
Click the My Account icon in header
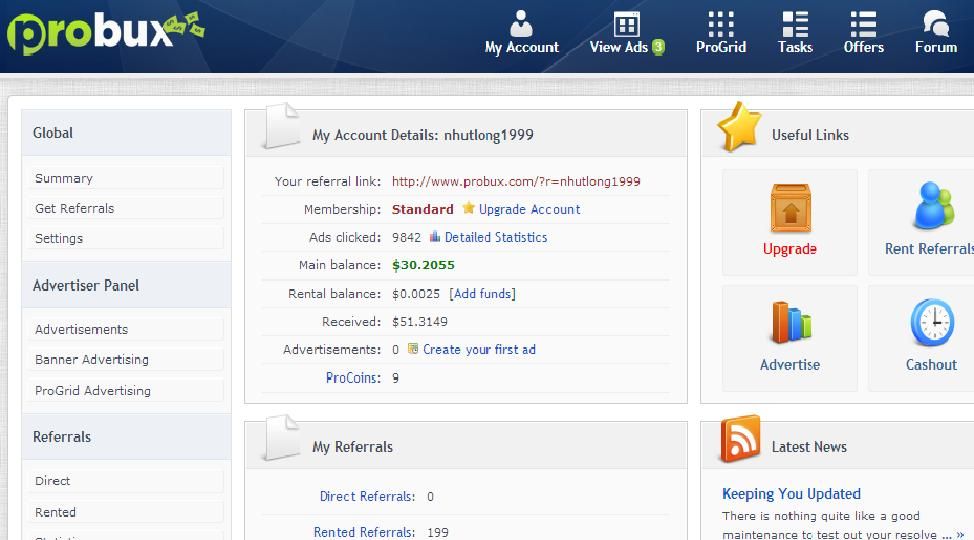(x=521, y=25)
